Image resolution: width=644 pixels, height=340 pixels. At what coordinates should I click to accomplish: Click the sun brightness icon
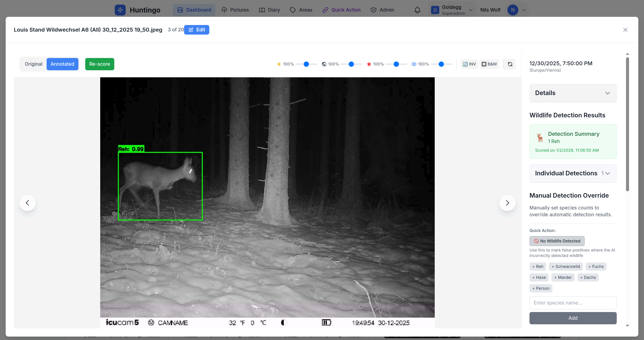279,64
